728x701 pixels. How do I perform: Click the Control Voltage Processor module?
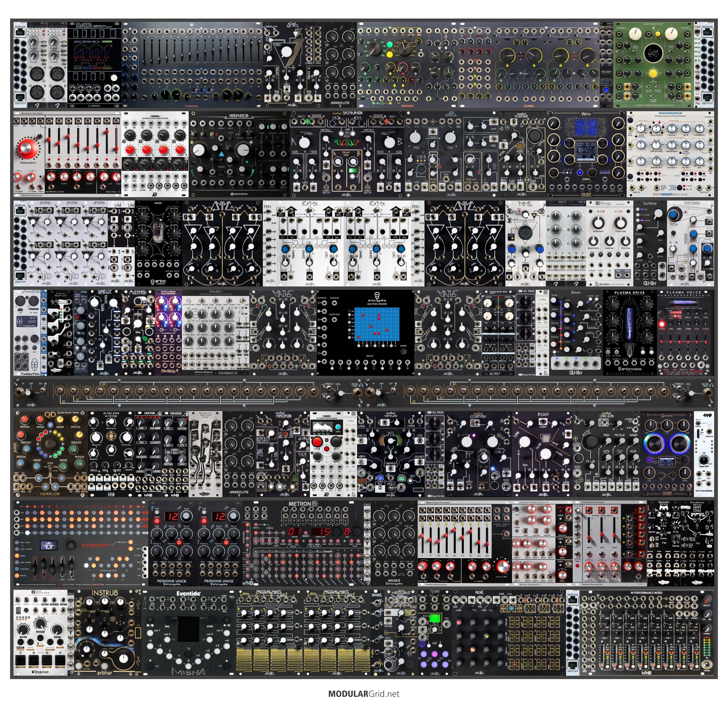(542, 543)
